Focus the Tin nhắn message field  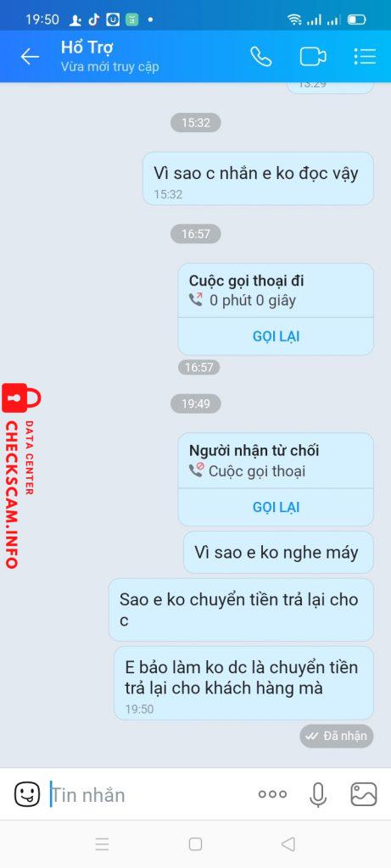click(x=149, y=795)
